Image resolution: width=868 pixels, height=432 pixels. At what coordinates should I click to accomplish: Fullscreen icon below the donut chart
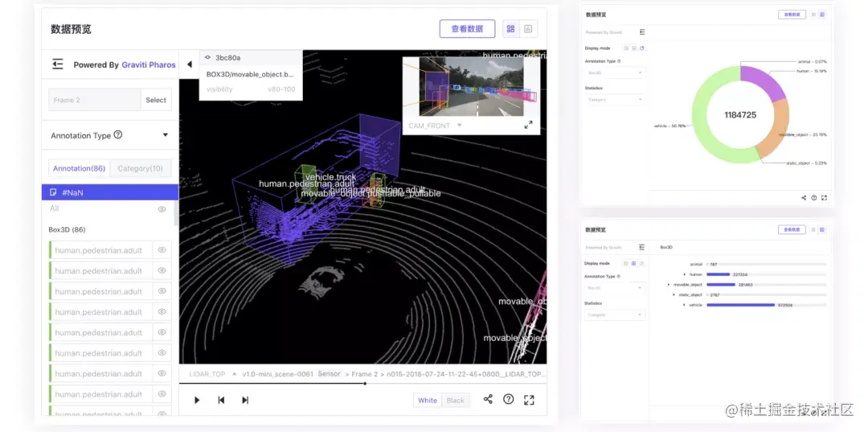pyautogui.click(x=824, y=198)
